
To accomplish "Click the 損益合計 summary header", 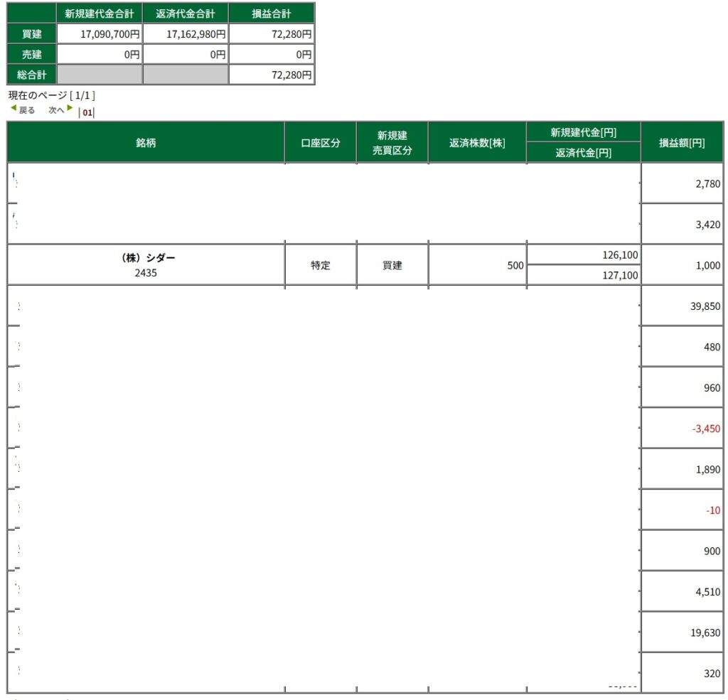I will (272, 14).
